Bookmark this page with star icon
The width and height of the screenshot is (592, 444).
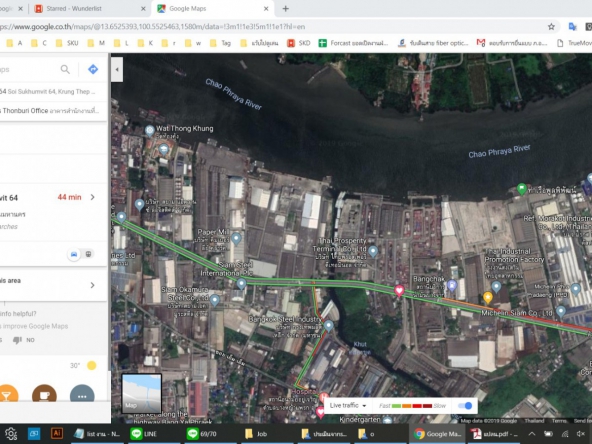point(551,27)
